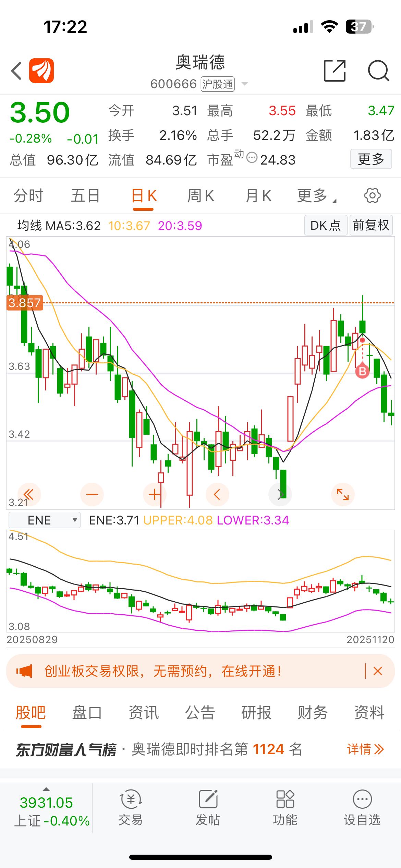
Task: Switch to 分时 chart tab
Action: coord(28,196)
